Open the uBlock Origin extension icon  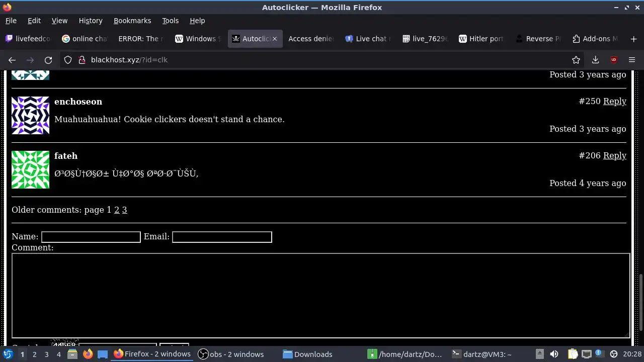(x=614, y=60)
